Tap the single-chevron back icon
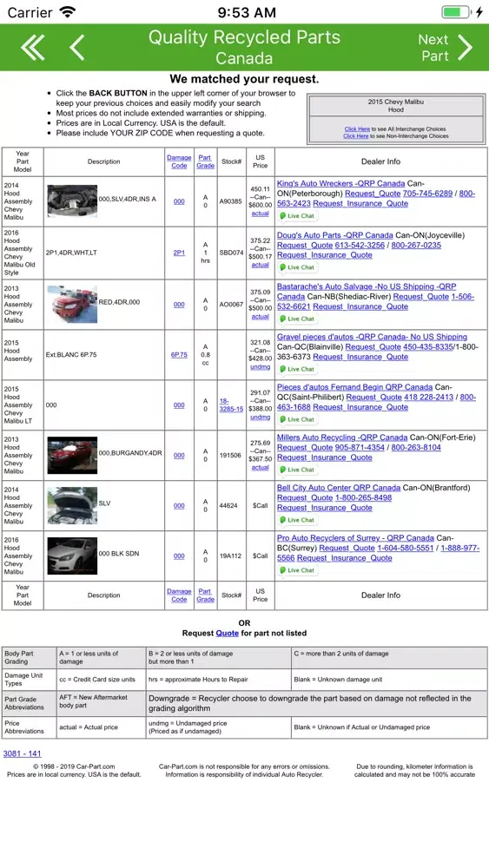 pos(77,48)
